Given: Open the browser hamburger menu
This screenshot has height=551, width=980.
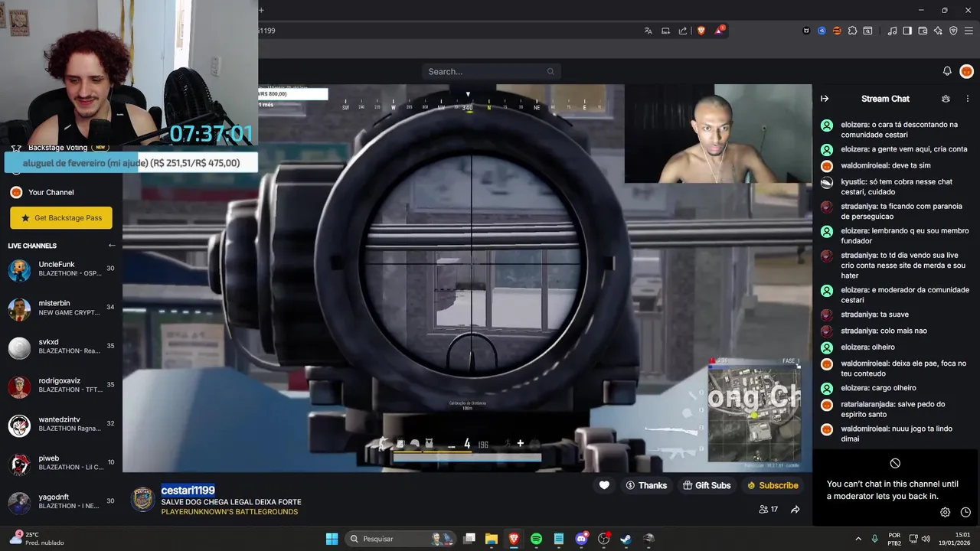Looking at the screenshot, I should click(x=969, y=31).
